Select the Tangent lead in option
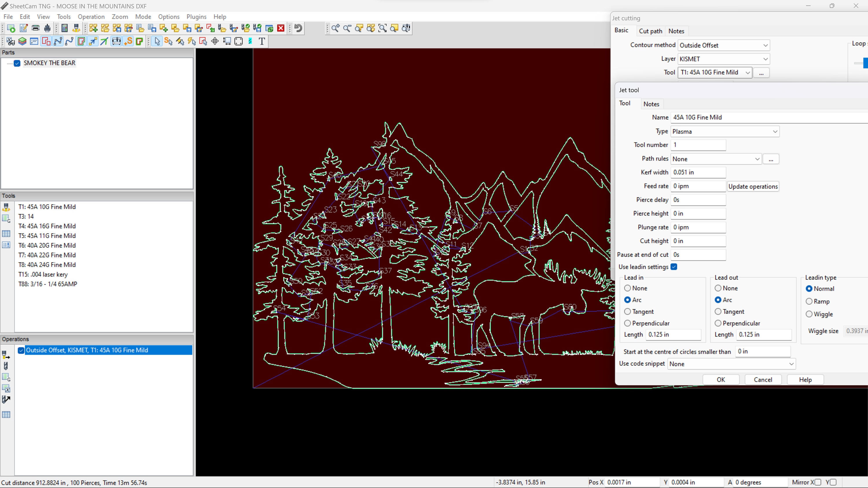 click(x=628, y=312)
